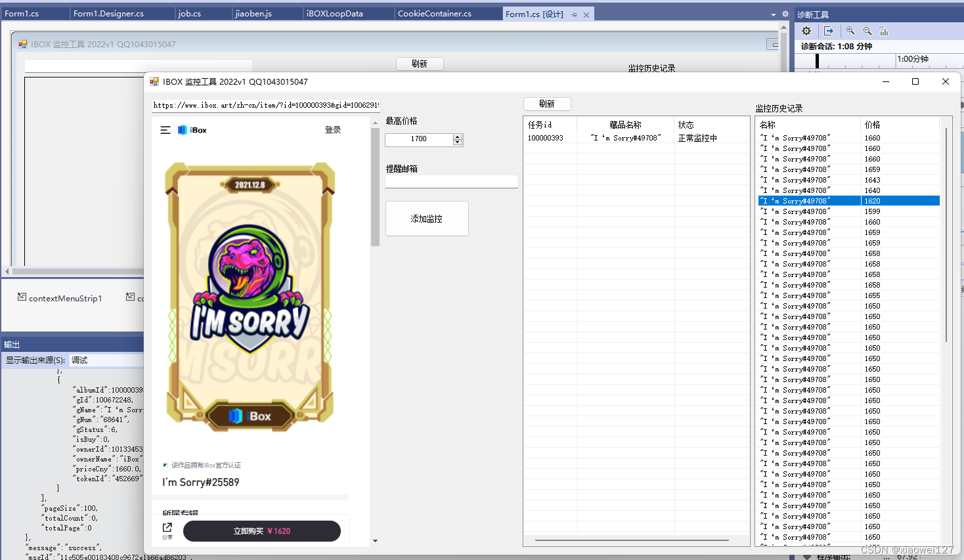Switch to the iBOXLoopData tab
The image size is (964, 560).
pos(335,13)
